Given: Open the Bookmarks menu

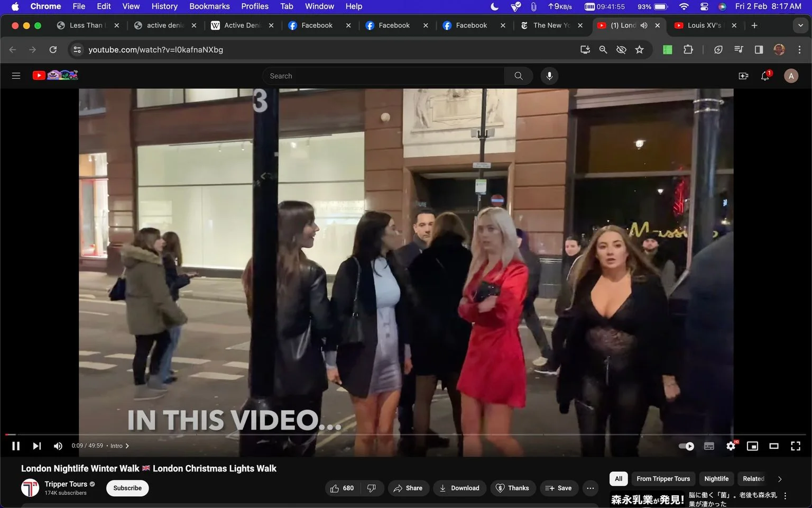Looking at the screenshot, I should click(209, 6).
